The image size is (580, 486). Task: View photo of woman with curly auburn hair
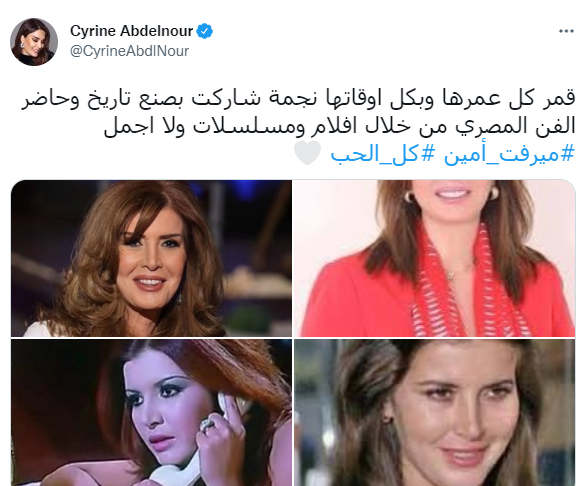click(x=151, y=258)
